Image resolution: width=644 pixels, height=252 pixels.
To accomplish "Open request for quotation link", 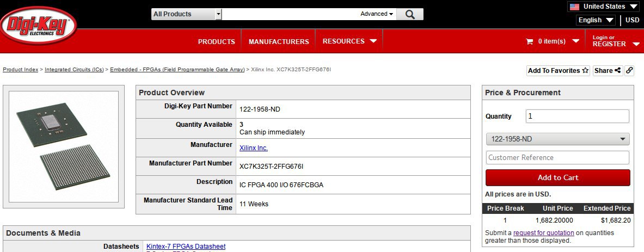I will point(543,233).
